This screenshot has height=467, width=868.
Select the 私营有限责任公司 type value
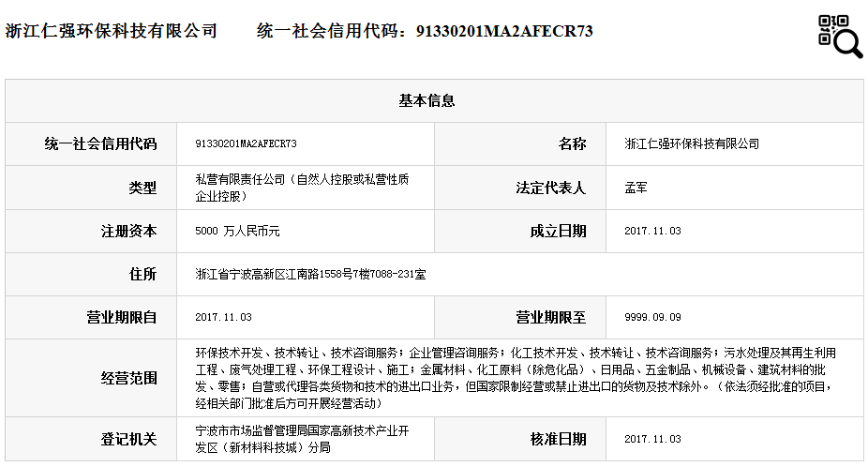click(302, 188)
